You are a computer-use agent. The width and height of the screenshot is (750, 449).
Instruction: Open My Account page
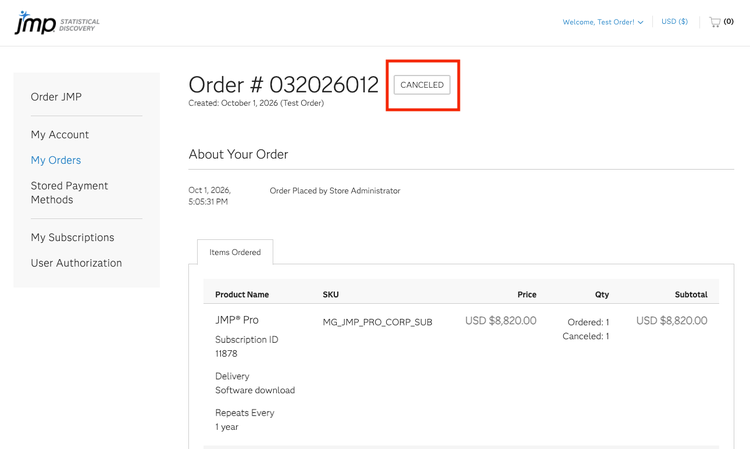[60, 134]
